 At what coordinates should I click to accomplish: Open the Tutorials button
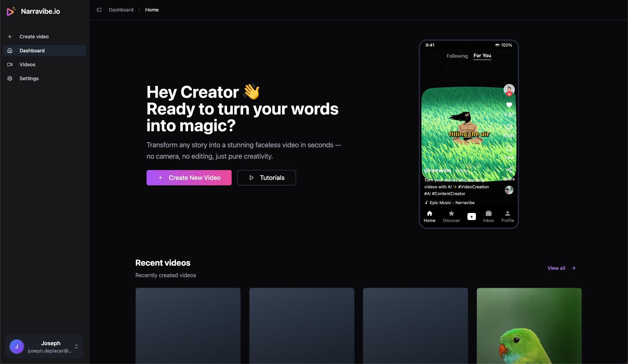coord(266,178)
